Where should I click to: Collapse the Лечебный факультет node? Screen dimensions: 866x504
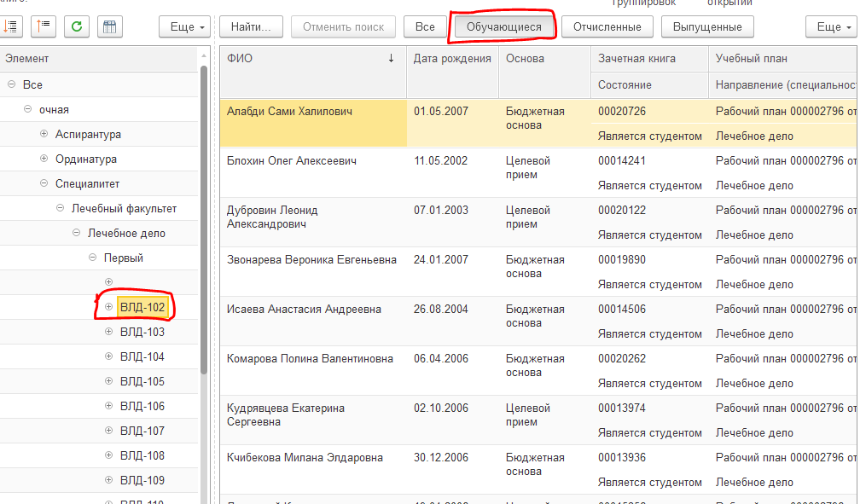tap(61, 209)
